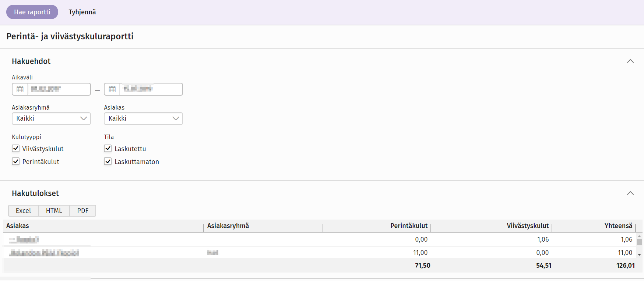Export results to Excel
644x281 pixels.
(23, 211)
